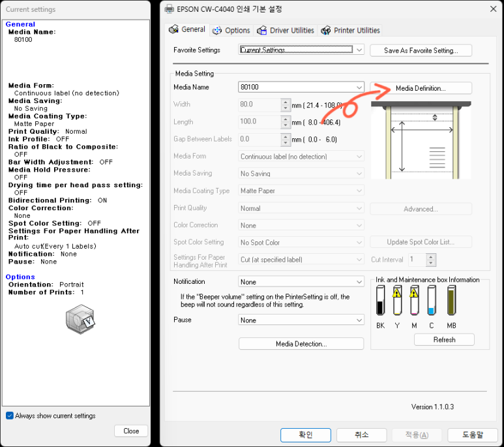Screen dimensions: 504x447
Task: Click the Width value field
Action: pyautogui.click(x=259, y=104)
